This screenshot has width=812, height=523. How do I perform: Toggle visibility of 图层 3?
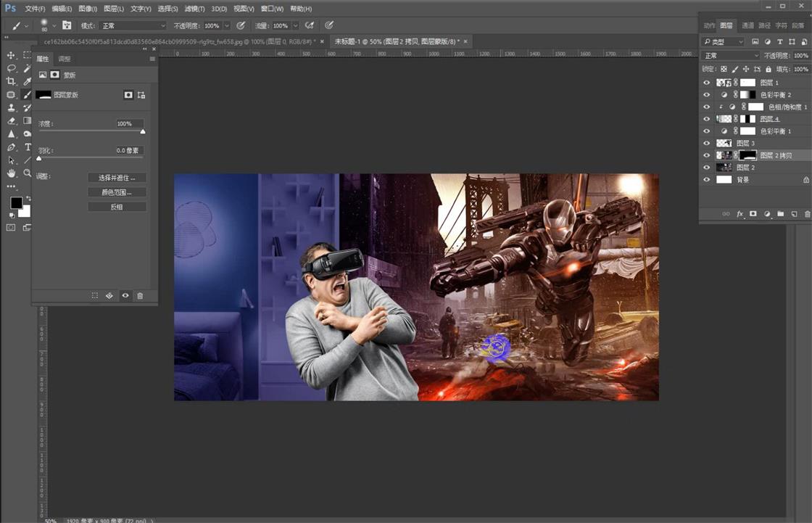coord(707,144)
